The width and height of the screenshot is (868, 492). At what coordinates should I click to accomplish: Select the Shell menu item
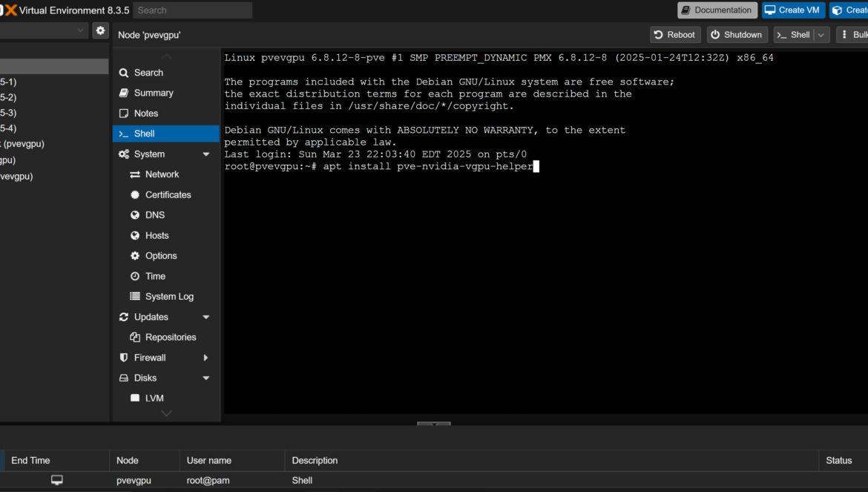pos(166,134)
